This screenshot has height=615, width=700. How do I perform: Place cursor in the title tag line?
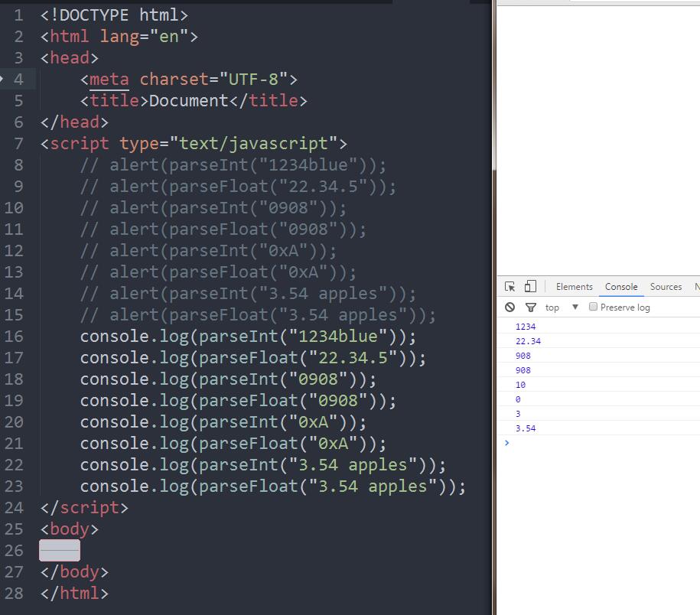pyautogui.click(x=194, y=100)
